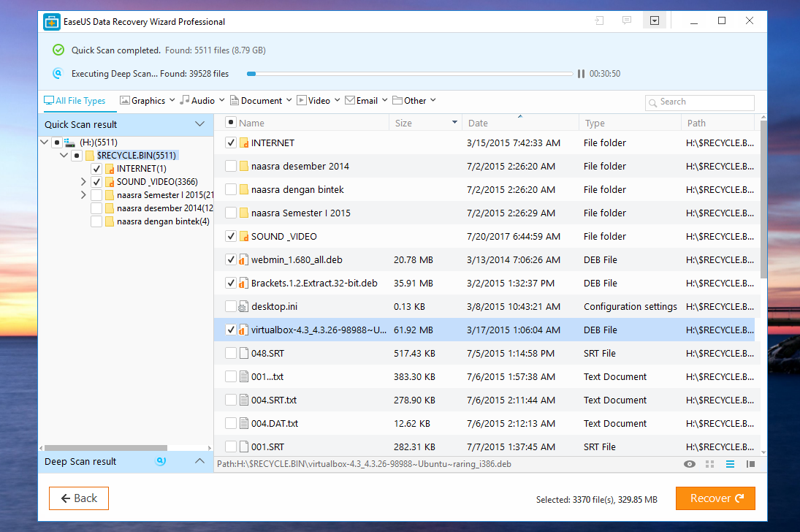This screenshot has width=800, height=532.
Task: Switch to preview pane view icon
Action: pos(750,464)
